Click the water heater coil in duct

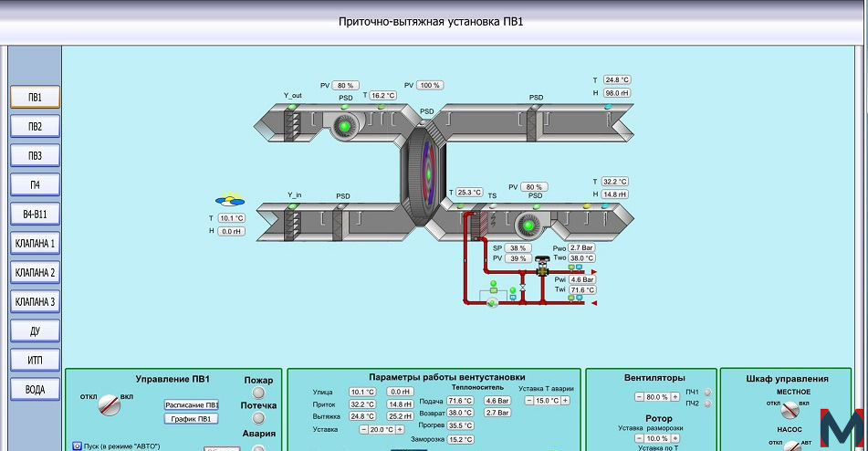tap(478, 225)
